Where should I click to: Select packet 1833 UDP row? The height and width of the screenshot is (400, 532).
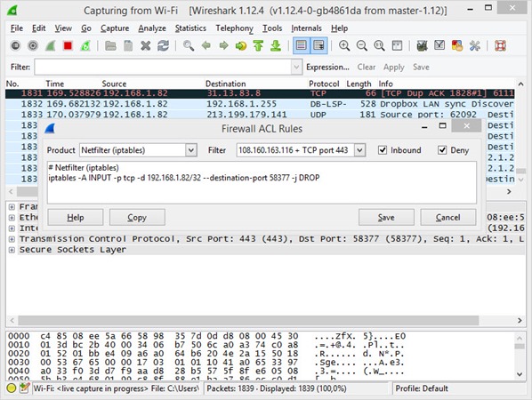(260, 115)
